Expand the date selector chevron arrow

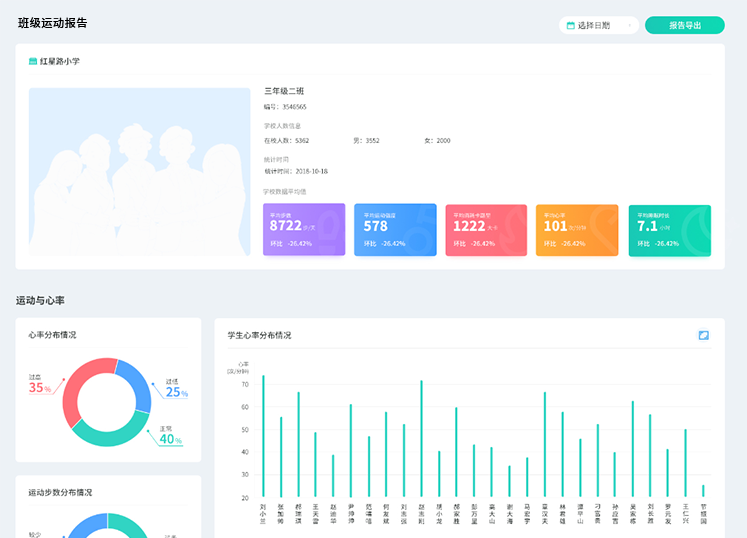pyautogui.click(x=629, y=26)
